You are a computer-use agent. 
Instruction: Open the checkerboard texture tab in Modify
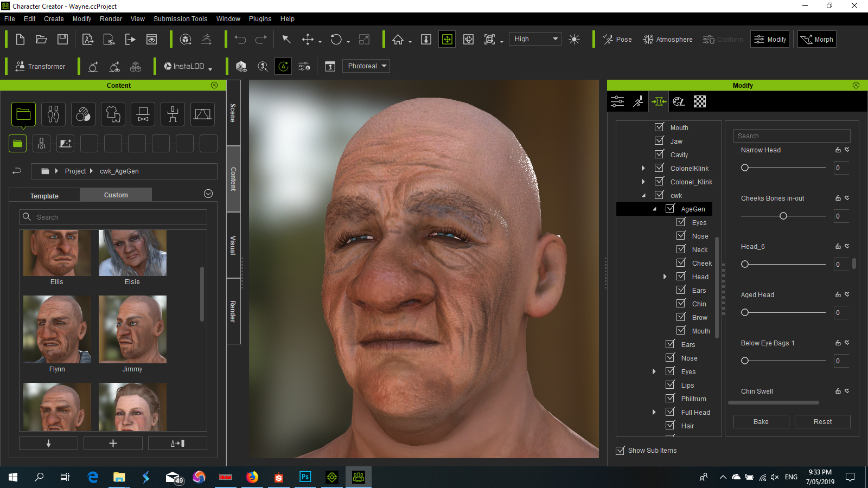(x=700, y=101)
